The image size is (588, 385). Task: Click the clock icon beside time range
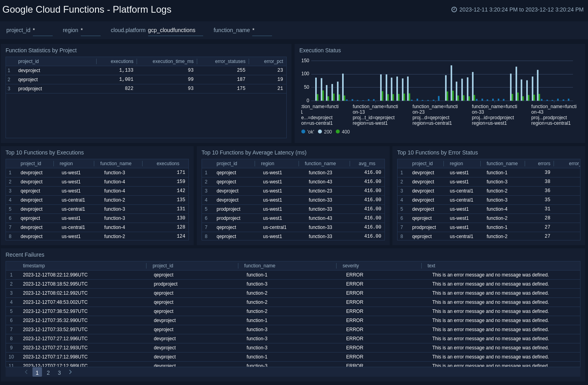coord(454,10)
